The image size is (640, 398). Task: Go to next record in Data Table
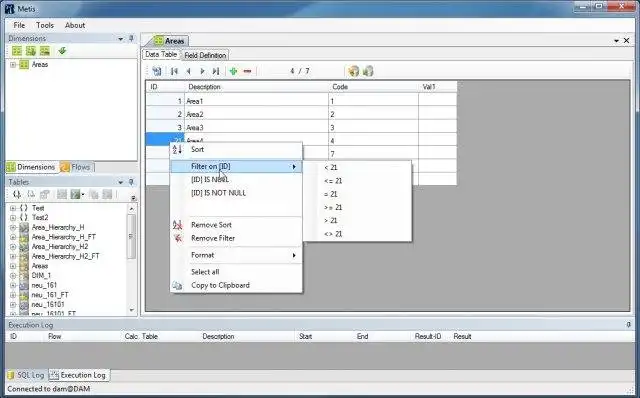coord(202,71)
